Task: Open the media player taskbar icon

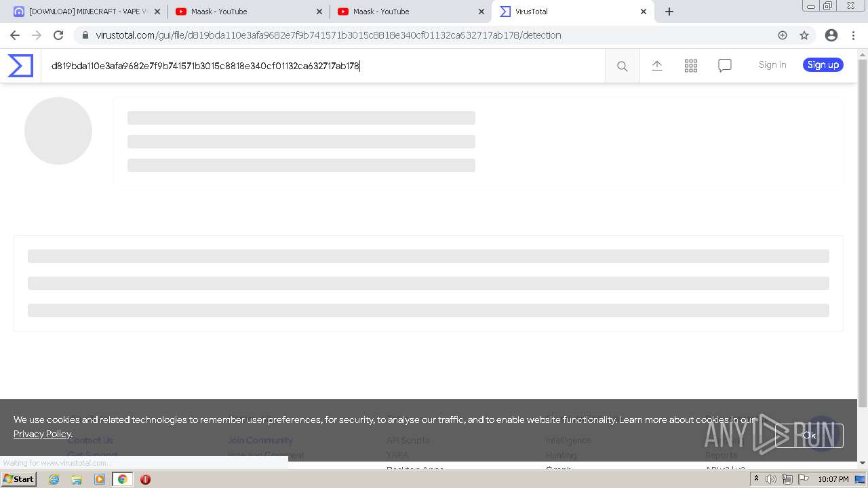Action: pos(100,479)
